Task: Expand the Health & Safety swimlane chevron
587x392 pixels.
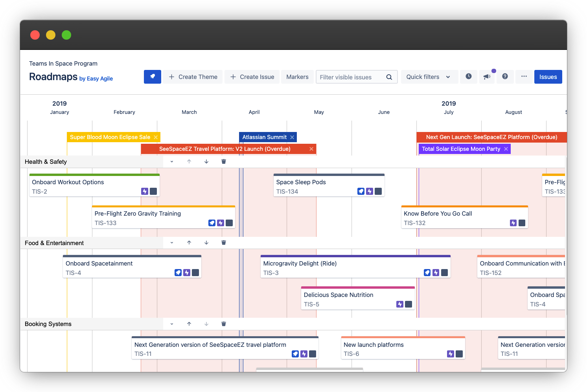Action: [171, 161]
